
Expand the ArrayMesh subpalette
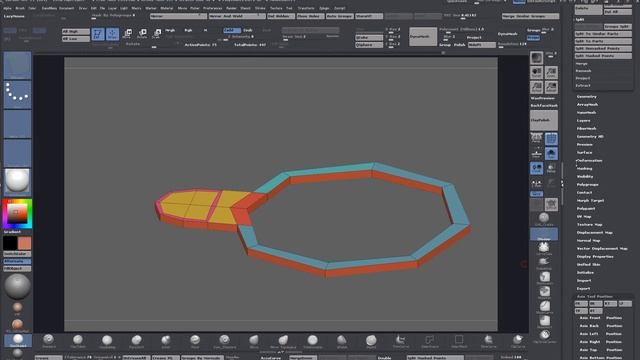tap(587, 104)
